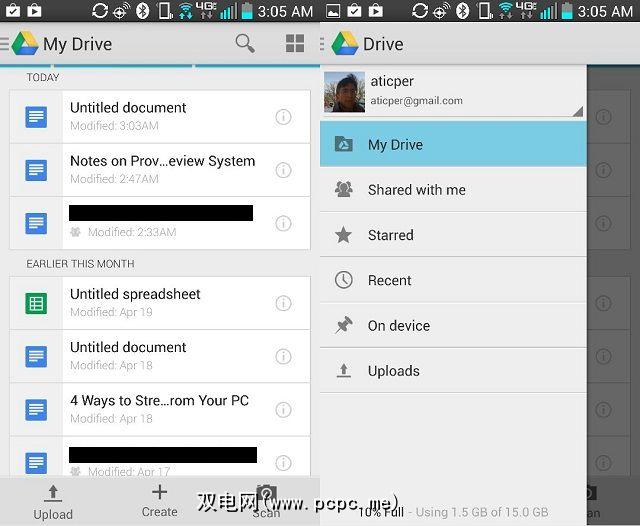Open Starred files section
This screenshot has height=526, width=640.
[453, 235]
